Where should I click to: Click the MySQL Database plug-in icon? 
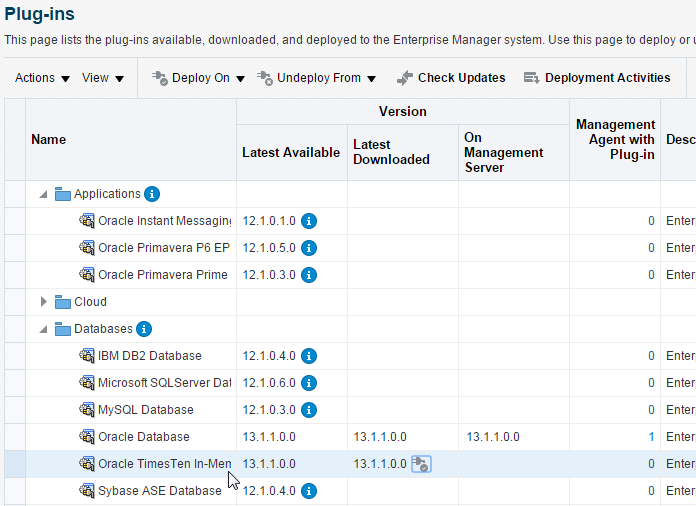[x=87, y=410]
